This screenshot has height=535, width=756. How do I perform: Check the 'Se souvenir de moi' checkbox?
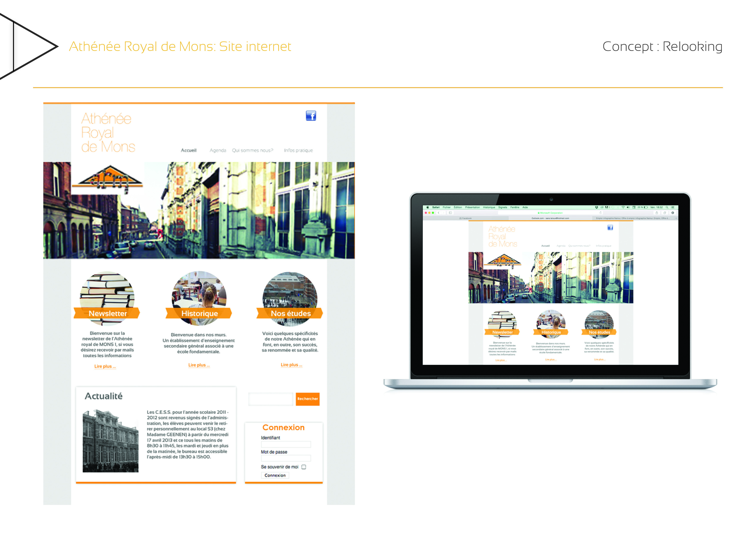tap(304, 467)
